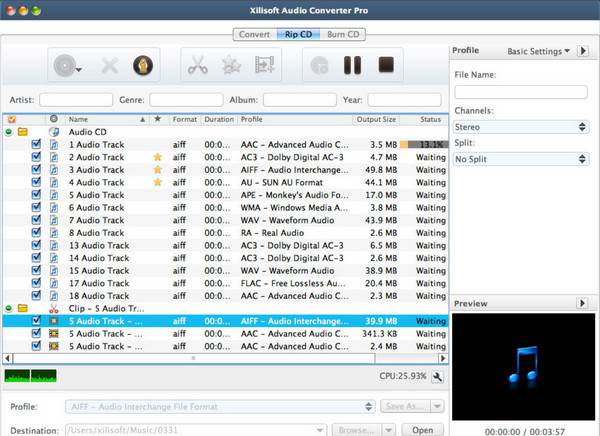Uncheck 15 Audio Track checkbox

pos(36,270)
